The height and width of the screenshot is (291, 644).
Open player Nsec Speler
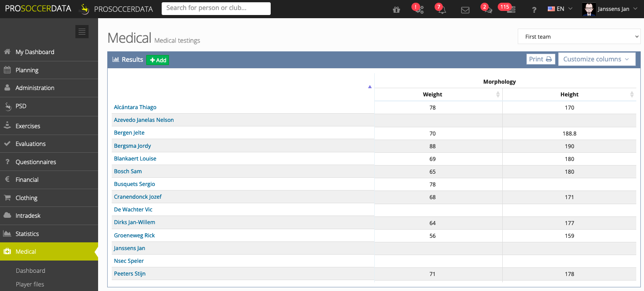(x=129, y=261)
